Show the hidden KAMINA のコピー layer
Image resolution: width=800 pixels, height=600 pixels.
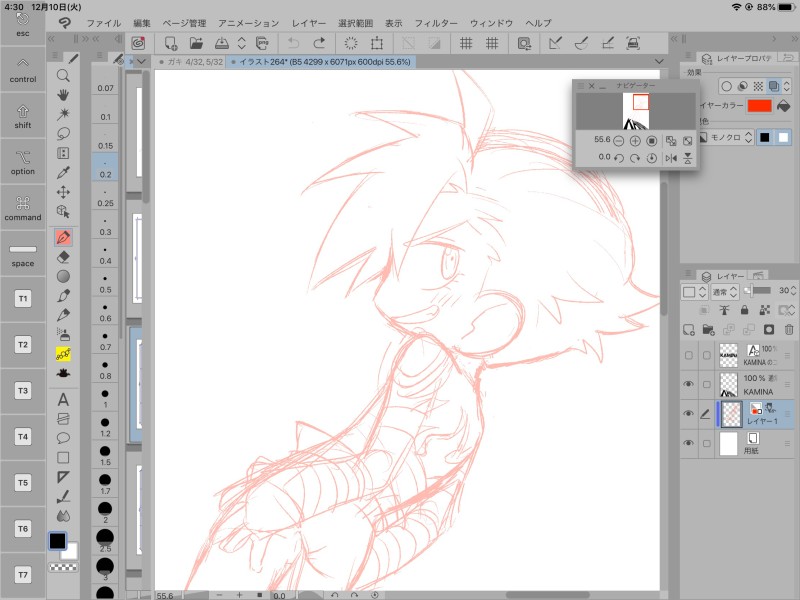tap(688, 355)
